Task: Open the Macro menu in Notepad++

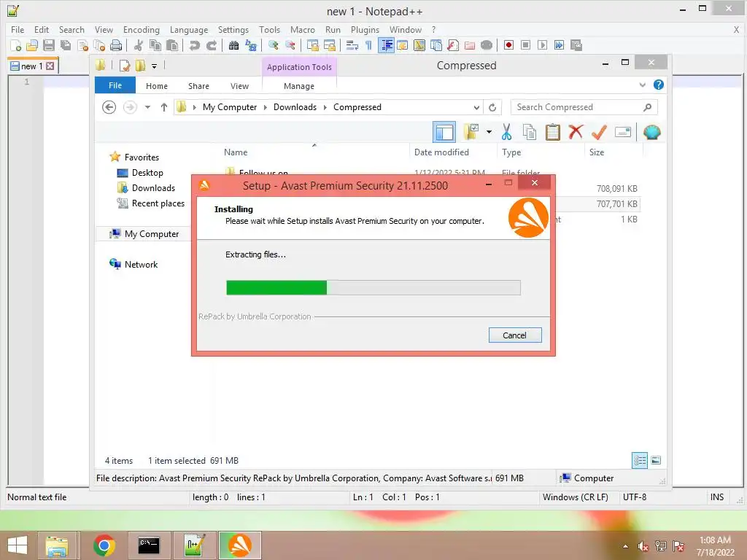Action: click(x=303, y=29)
